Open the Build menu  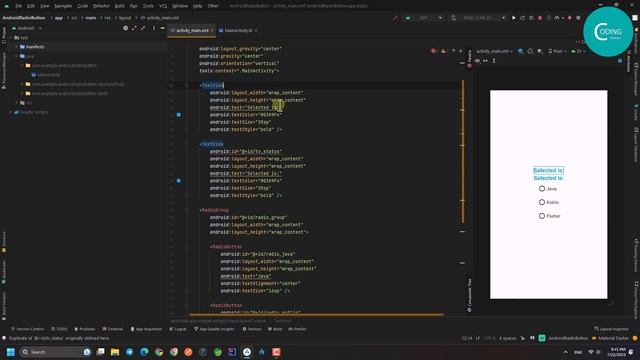119,6
